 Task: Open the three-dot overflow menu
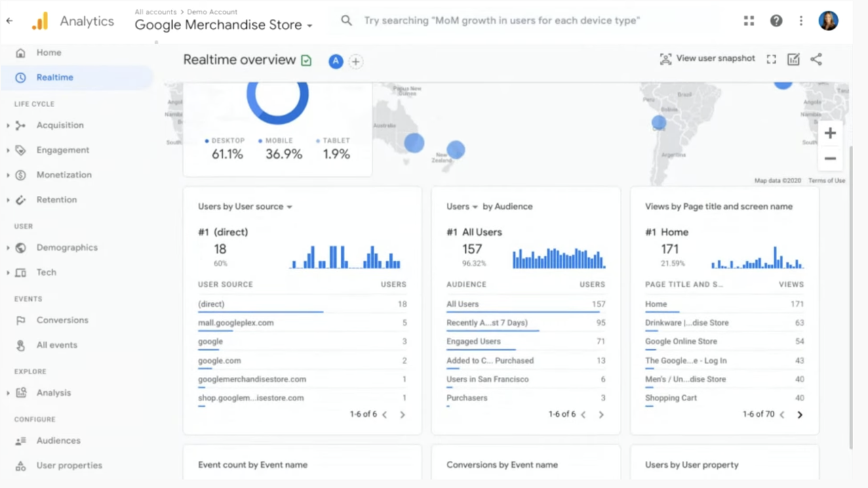pyautogui.click(x=801, y=20)
